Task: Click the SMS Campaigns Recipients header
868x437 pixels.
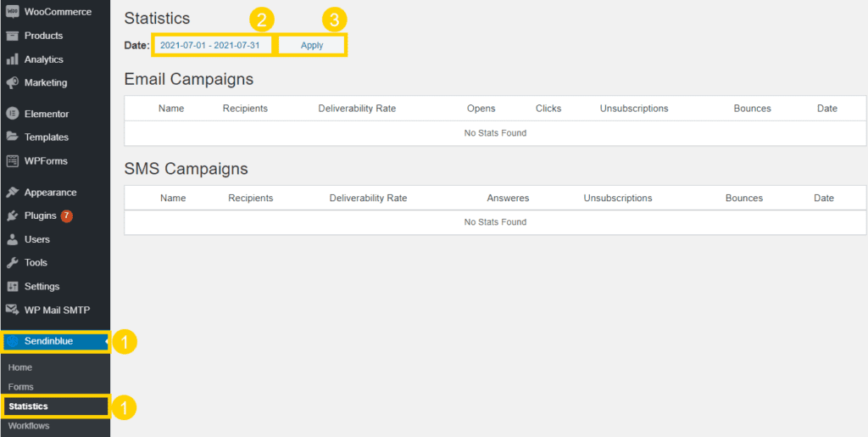Action: 251,198
